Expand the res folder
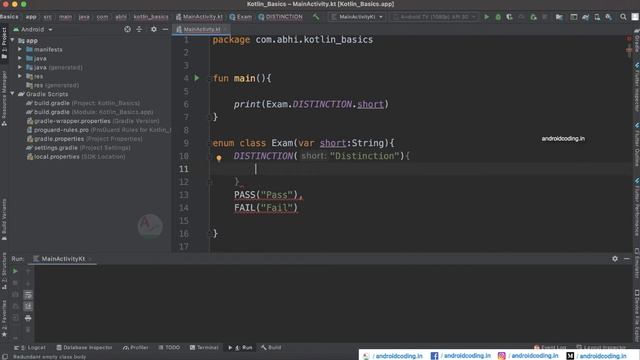The height and width of the screenshot is (360, 640). point(20,76)
